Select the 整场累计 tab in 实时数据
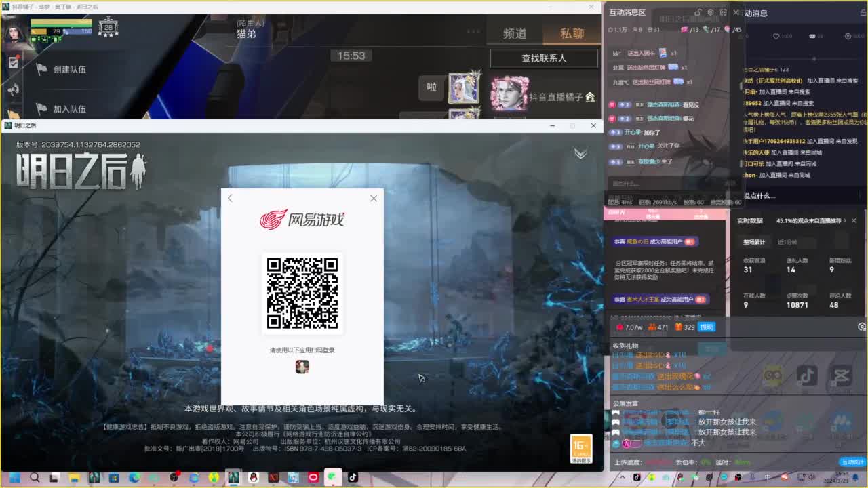The height and width of the screenshot is (488, 868). pyautogui.click(x=754, y=242)
